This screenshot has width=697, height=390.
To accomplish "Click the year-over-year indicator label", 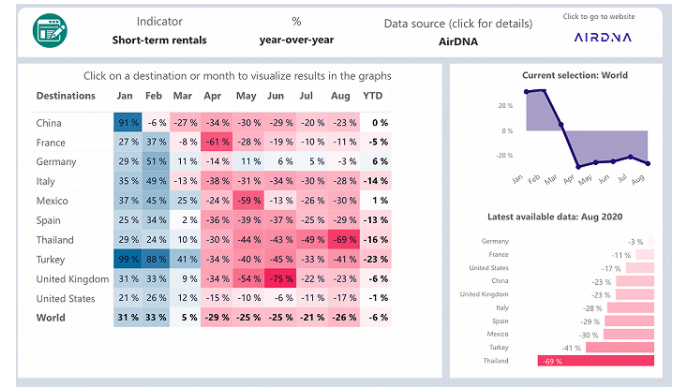I will [296, 40].
